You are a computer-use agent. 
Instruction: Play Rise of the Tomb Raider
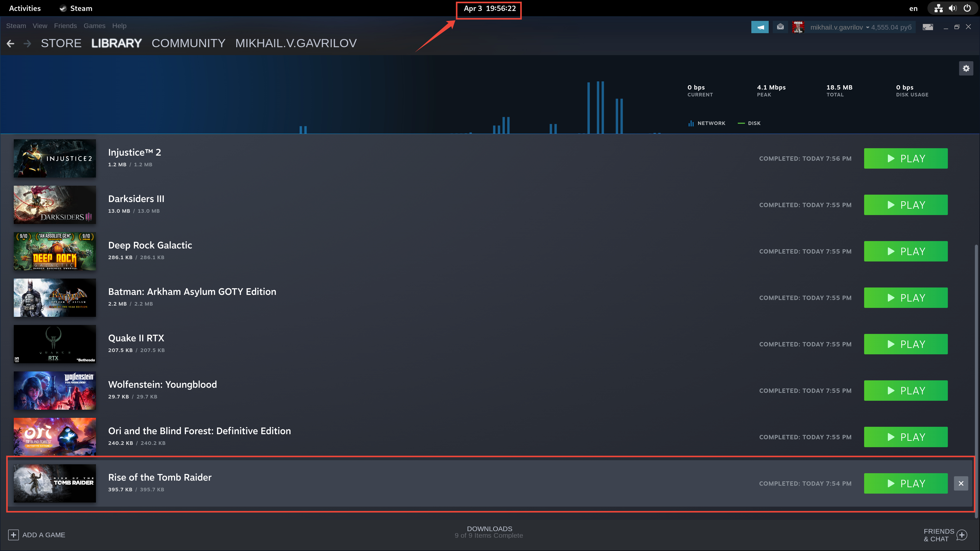click(906, 483)
